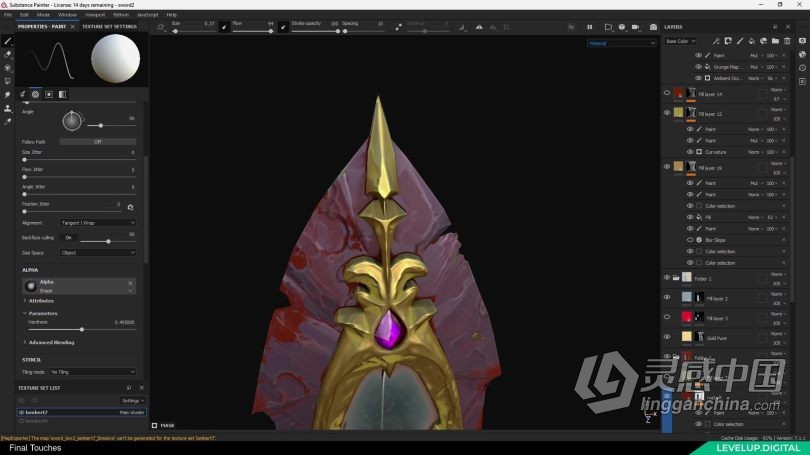
Task: Add mask icon in Layers toolbar
Action: tap(728, 41)
